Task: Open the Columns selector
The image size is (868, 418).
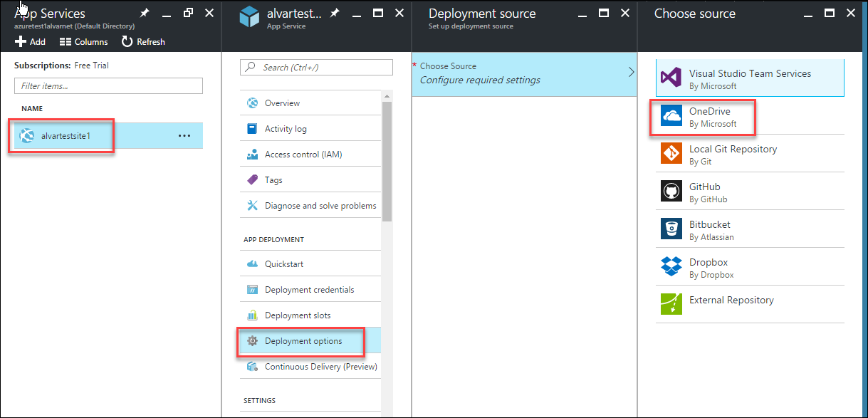Action: tap(83, 42)
